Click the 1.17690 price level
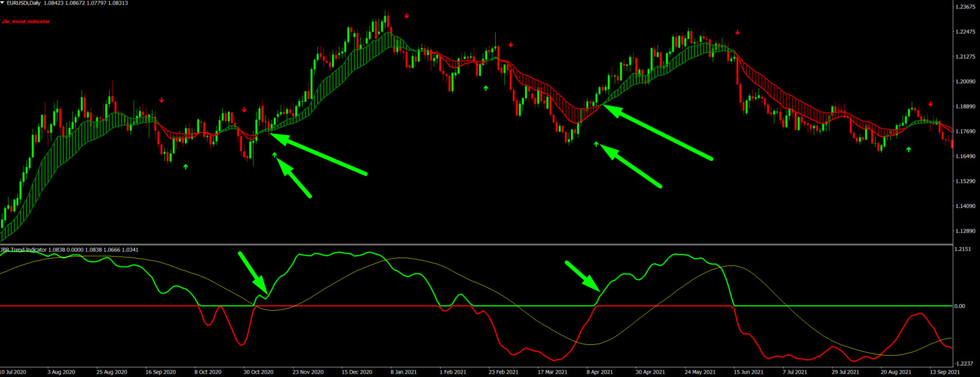Image resolution: width=980 pixels, height=377 pixels. click(x=965, y=132)
